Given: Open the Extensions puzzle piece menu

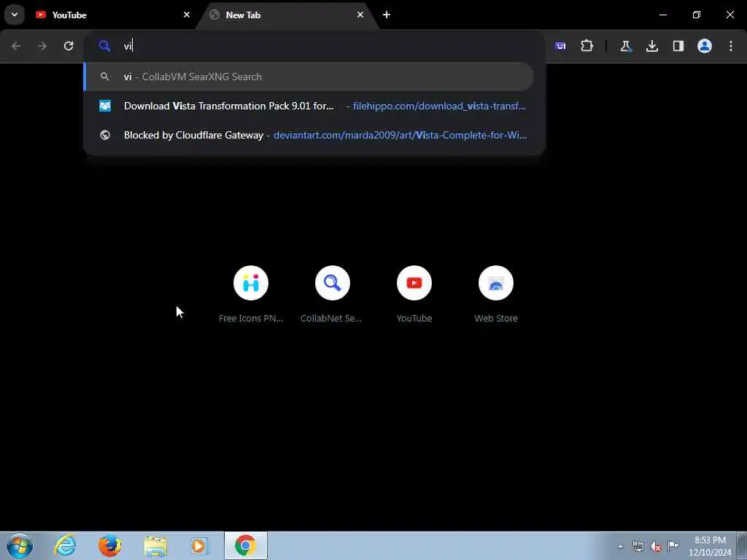Looking at the screenshot, I should pos(587,46).
